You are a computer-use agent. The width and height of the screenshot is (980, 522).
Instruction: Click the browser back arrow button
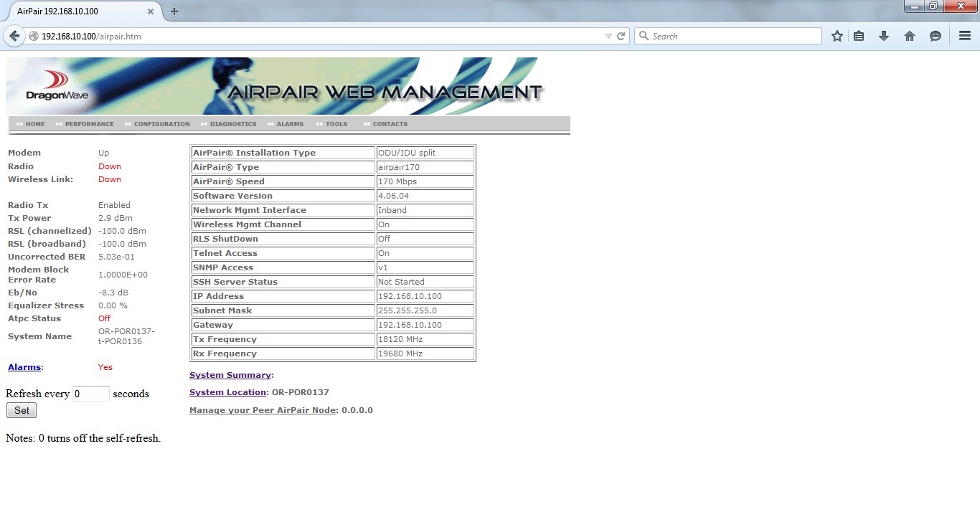14,36
